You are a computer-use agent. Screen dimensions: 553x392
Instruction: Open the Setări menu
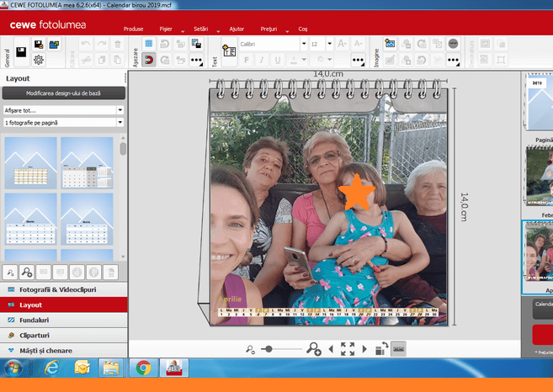click(x=200, y=29)
